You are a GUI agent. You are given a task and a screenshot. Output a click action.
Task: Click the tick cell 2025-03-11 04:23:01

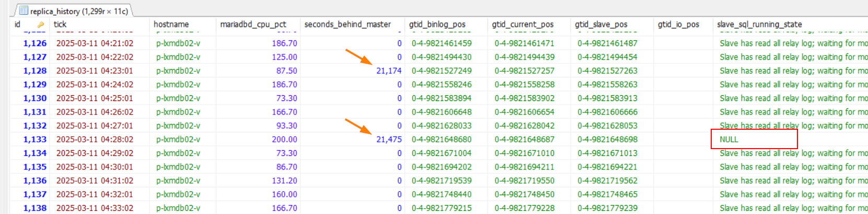point(95,71)
